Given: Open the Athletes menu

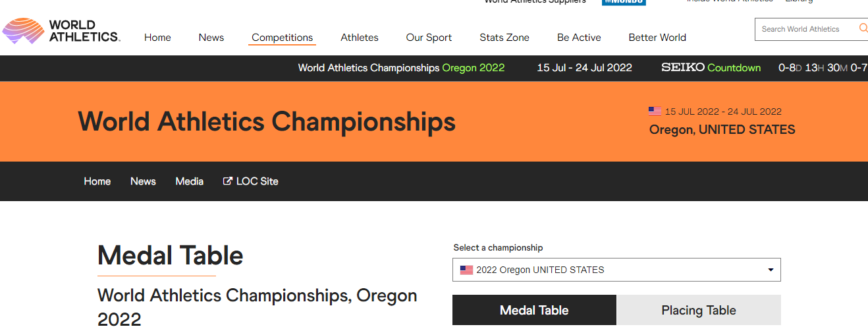Looking at the screenshot, I should pos(360,38).
